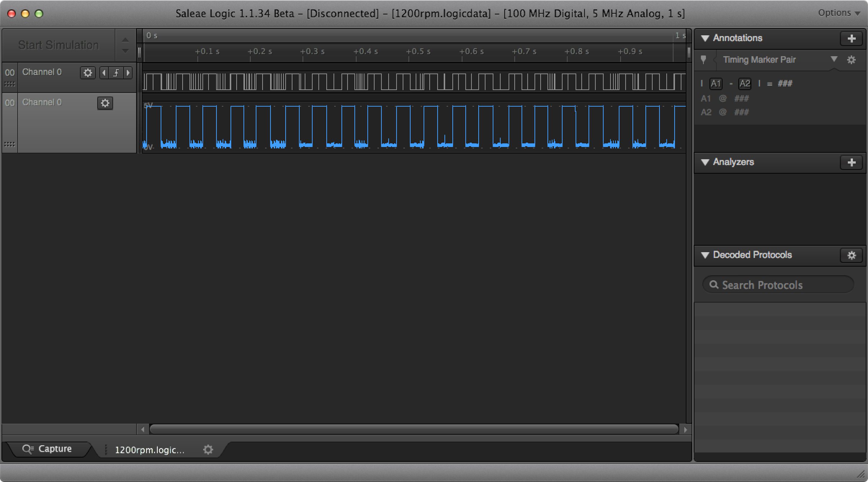Click the analog waveform trace
The image size is (868, 482).
click(414, 127)
